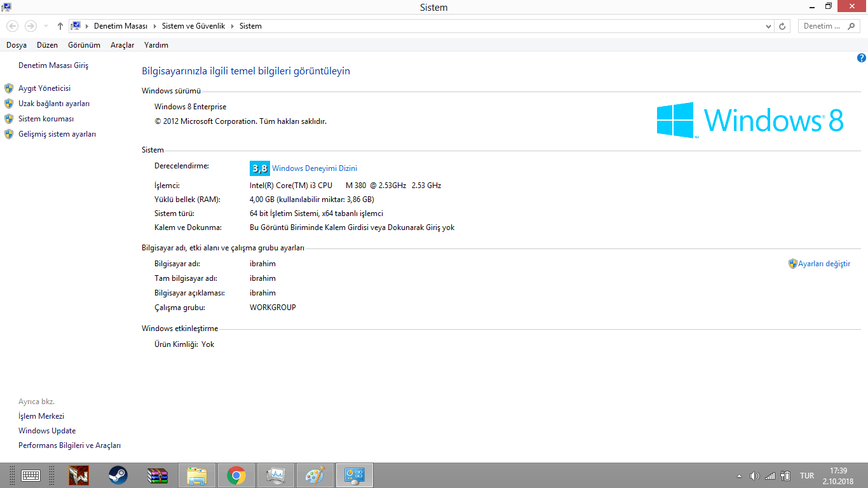This screenshot has width=868, height=488.
Task: Click breadcrumb arrow before Denetim Masası
Action: pyautogui.click(x=87, y=26)
